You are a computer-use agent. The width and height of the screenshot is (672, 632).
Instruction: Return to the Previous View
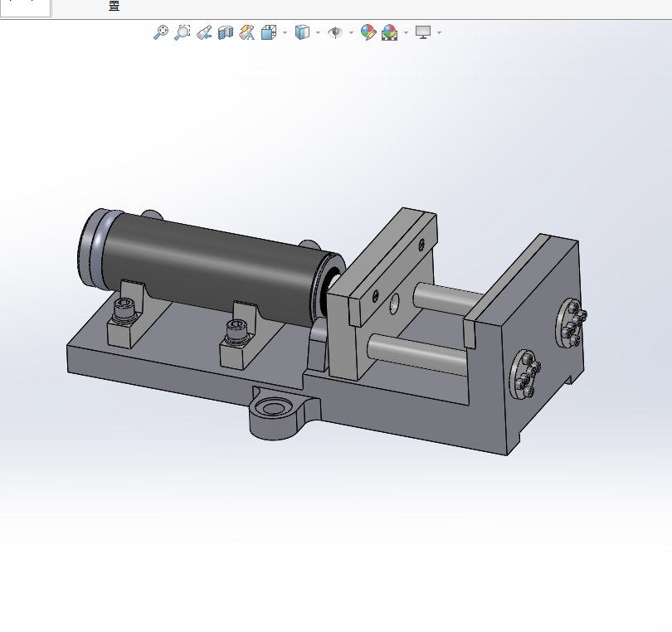[x=204, y=32]
